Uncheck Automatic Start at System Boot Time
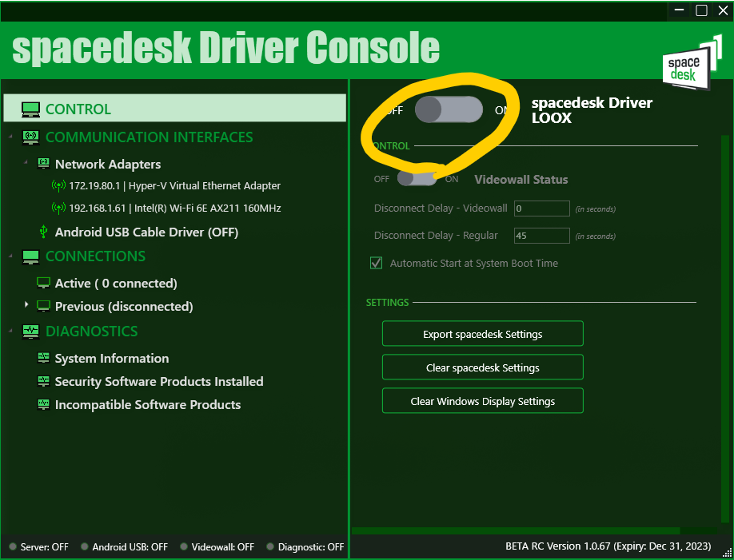 coord(376,263)
